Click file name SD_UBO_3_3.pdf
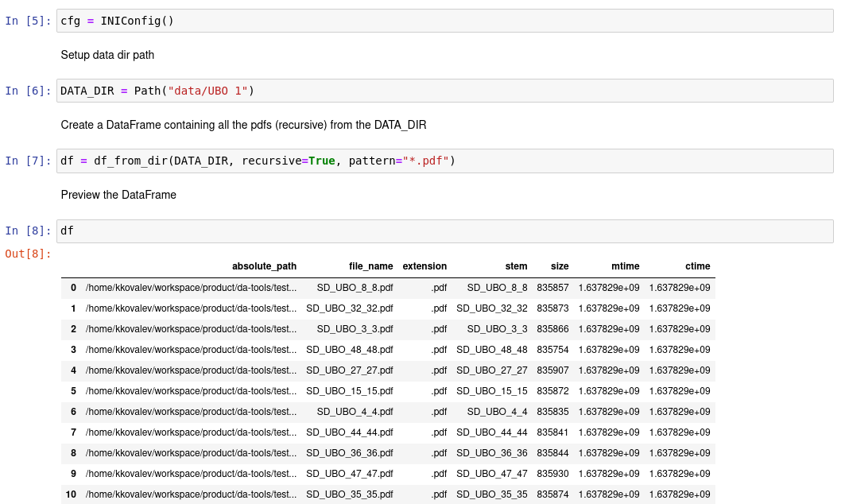Viewport: 849px width, 504px height. [355, 329]
